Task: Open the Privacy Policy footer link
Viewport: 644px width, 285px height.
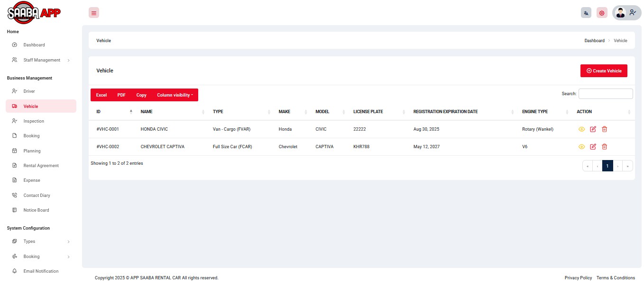Action: pyautogui.click(x=578, y=278)
